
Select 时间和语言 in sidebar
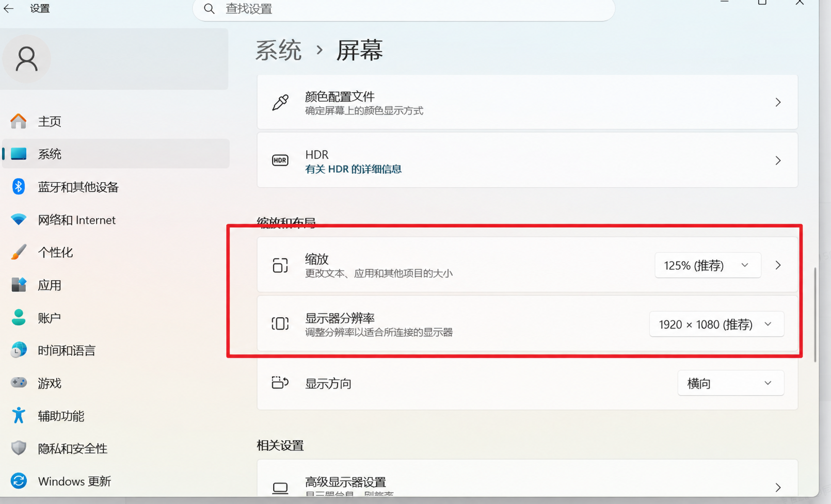point(116,350)
